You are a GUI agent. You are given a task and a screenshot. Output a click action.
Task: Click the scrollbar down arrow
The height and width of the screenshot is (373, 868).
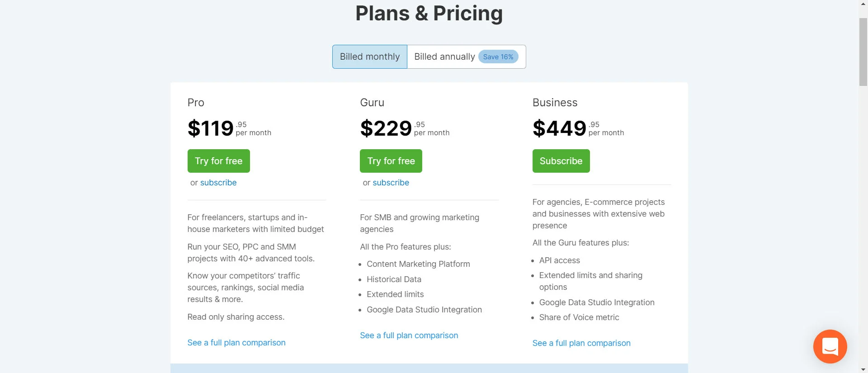tap(863, 369)
